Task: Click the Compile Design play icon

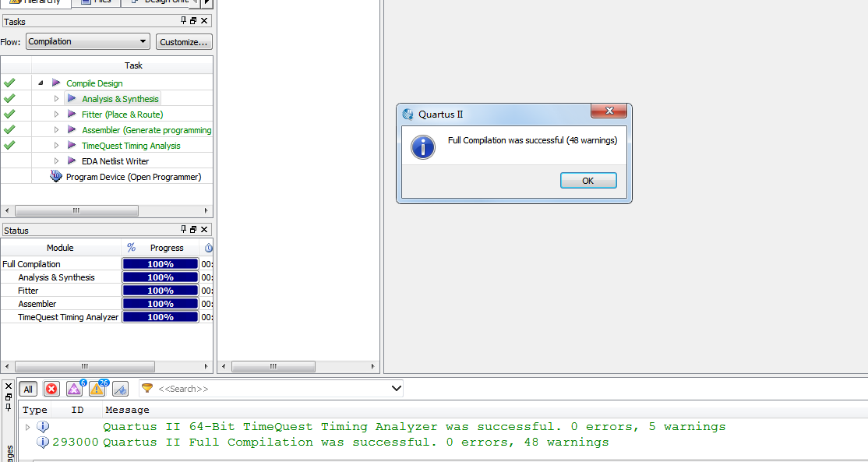Action: (x=56, y=83)
